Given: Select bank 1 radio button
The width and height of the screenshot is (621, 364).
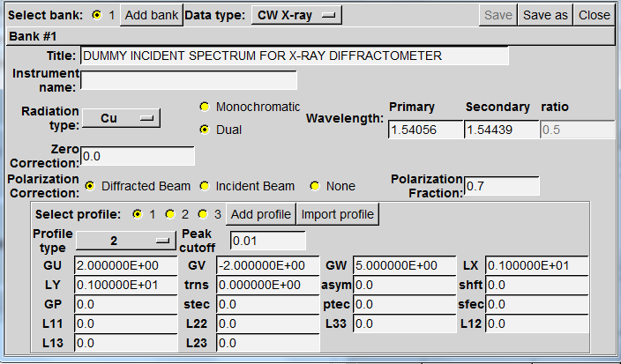Looking at the screenshot, I should click(97, 15).
